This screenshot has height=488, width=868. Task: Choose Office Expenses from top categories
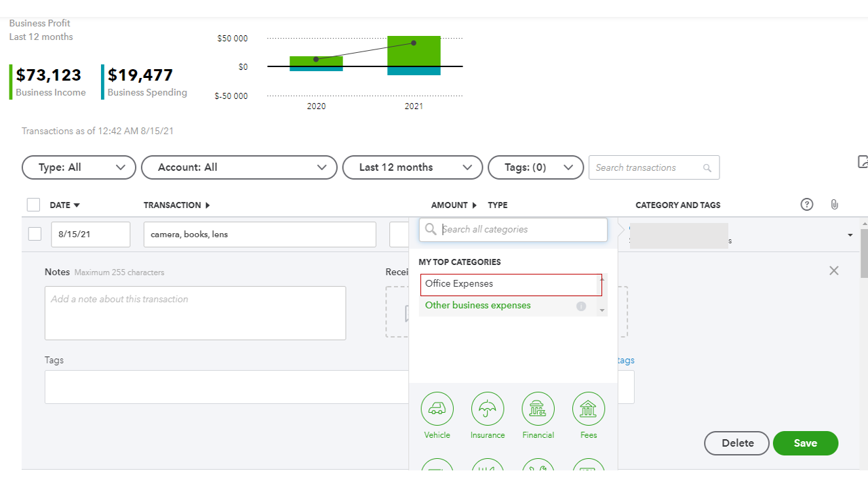pos(509,284)
